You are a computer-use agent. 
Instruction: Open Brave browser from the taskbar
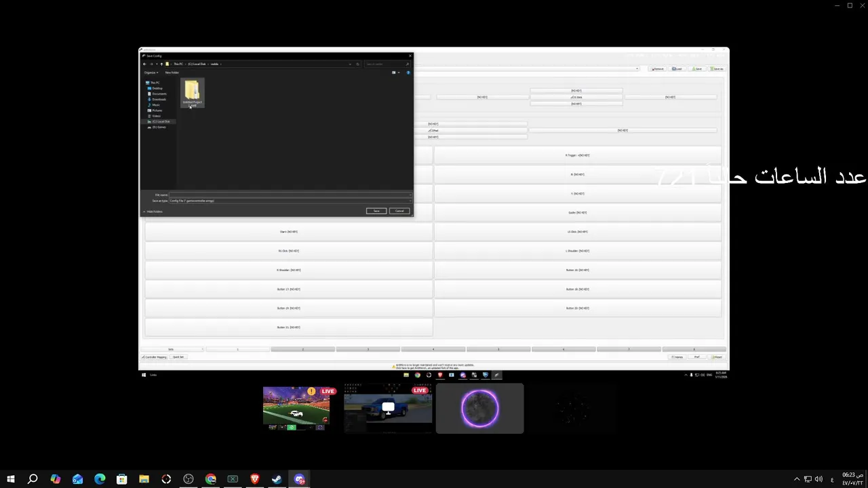(x=255, y=479)
